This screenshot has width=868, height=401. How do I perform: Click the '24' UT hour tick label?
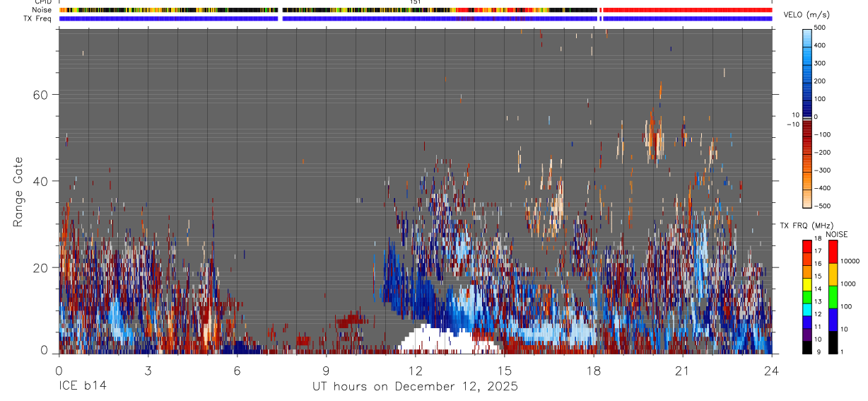tap(772, 371)
